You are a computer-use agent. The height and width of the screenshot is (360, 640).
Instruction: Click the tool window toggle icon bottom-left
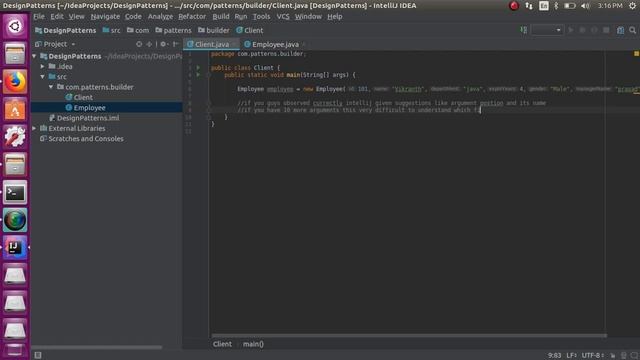tap(38, 355)
